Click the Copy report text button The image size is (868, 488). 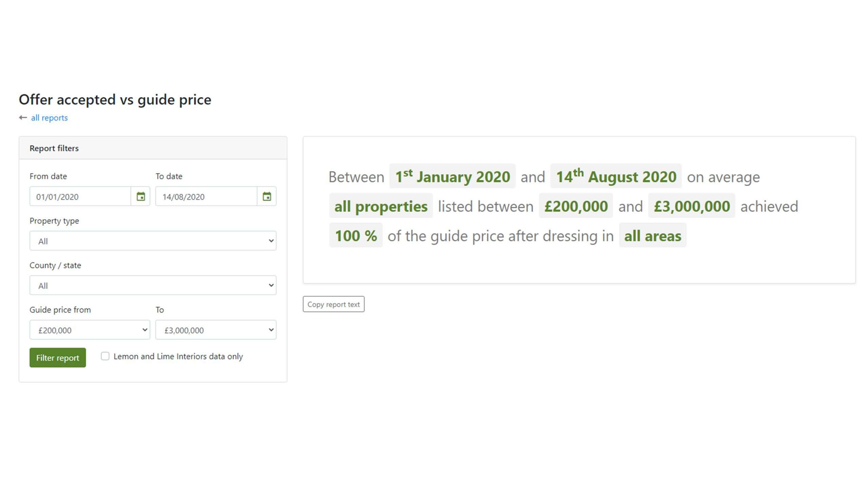[334, 304]
